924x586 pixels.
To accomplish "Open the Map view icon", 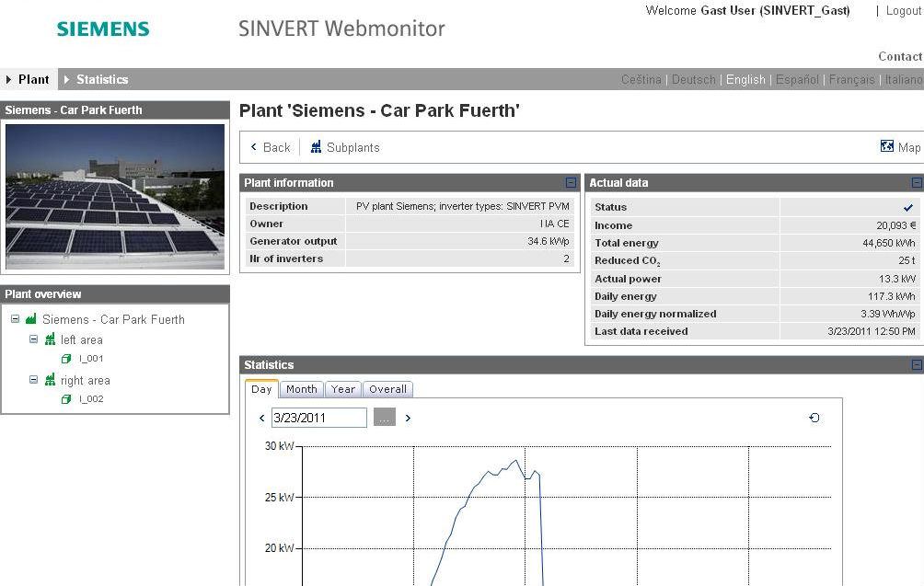I will tap(886, 146).
